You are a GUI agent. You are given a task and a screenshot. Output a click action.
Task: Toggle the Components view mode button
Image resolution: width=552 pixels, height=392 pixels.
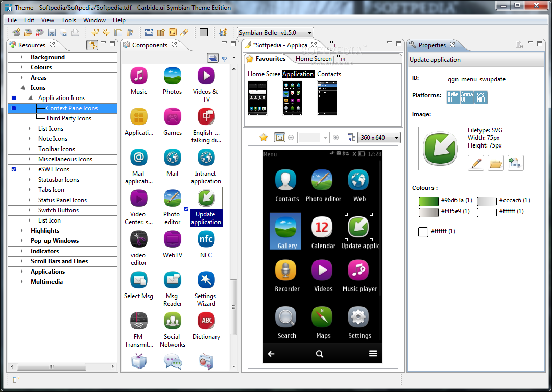click(212, 58)
